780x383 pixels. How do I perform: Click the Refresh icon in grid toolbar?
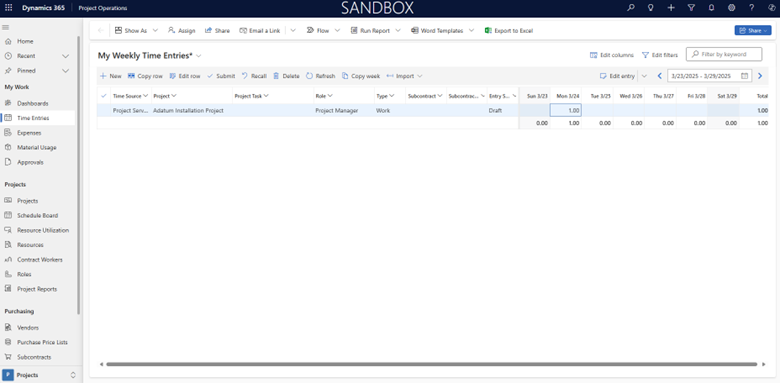[x=309, y=76]
